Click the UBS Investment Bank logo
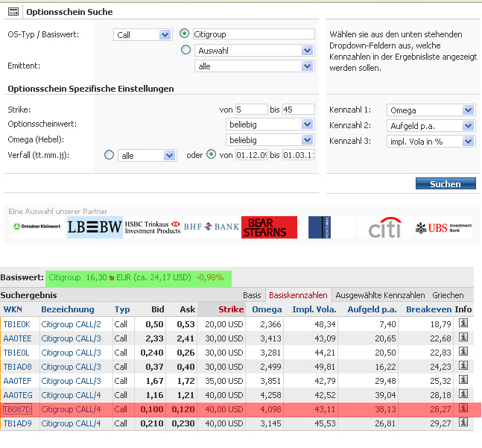This screenshot has width=482, height=448. tap(443, 228)
